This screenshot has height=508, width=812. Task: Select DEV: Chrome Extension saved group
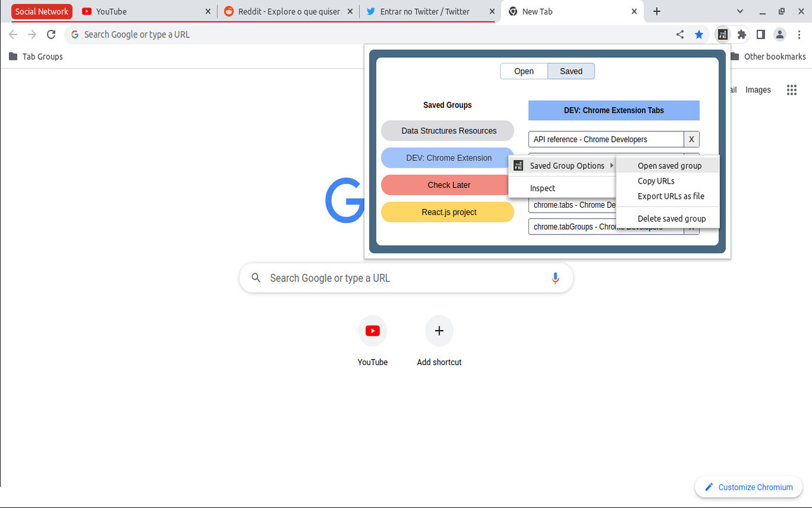(448, 158)
